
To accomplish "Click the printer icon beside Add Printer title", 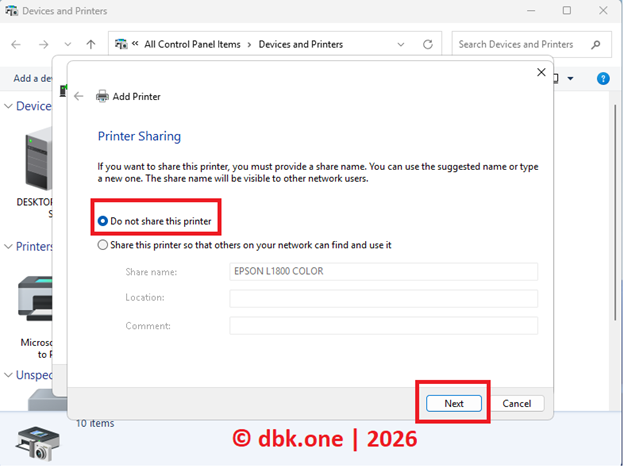I will 102,96.
